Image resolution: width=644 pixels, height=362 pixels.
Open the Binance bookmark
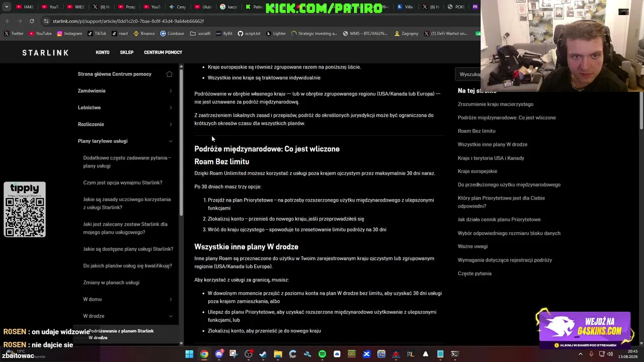144,34
